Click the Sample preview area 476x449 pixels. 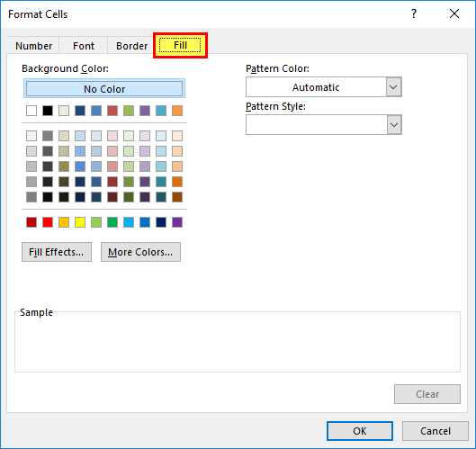click(238, 342)
